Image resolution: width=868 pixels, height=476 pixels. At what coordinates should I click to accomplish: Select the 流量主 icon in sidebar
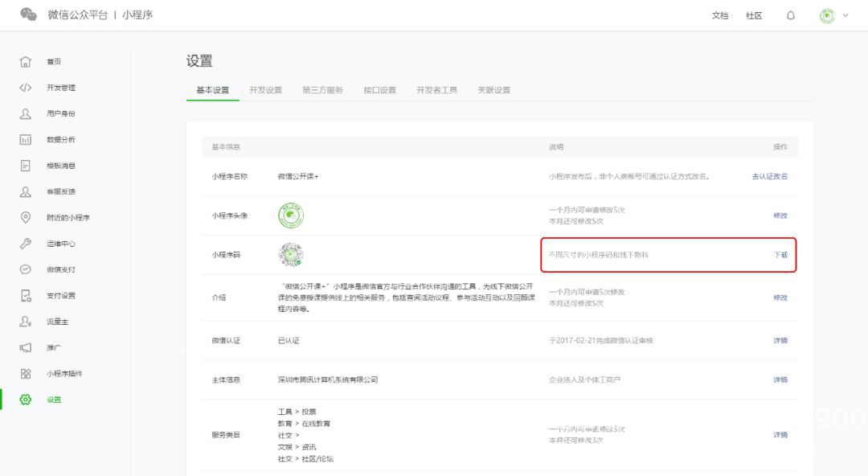[x=26, y=322]
